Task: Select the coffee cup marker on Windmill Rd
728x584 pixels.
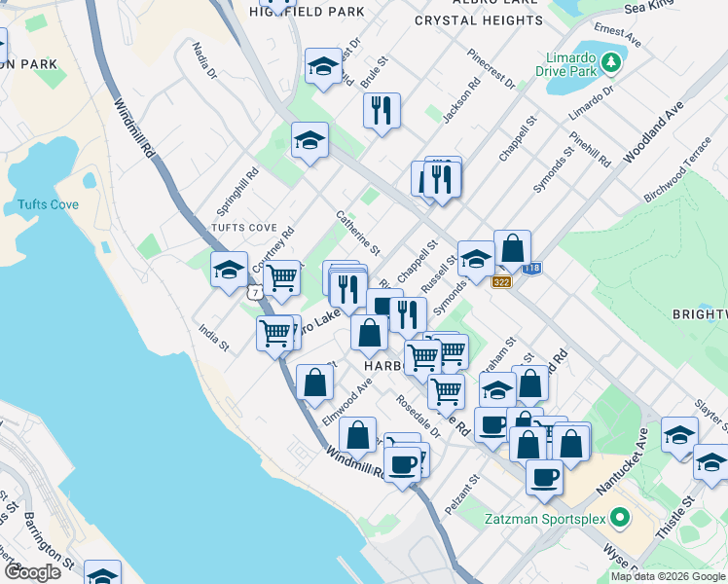Action: (403, 466)
